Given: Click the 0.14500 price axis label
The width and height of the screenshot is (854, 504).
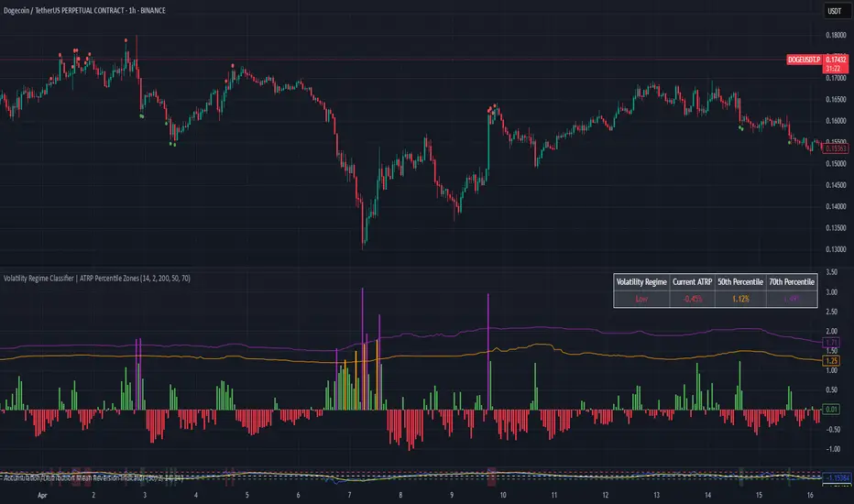Looking at the screenshot, I should click(836, 185).
